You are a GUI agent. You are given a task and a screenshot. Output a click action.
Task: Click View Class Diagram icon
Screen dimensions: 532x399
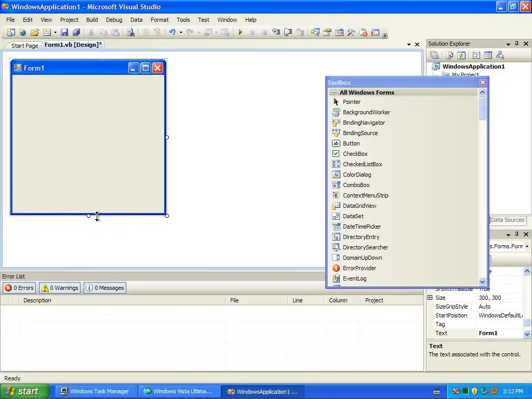(x=500, y=55)
